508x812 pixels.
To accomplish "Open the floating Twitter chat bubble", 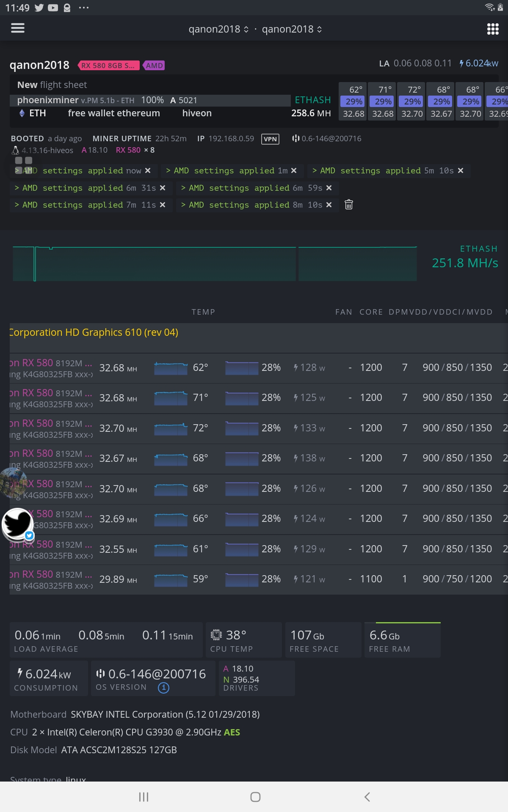I will point(18,524).
